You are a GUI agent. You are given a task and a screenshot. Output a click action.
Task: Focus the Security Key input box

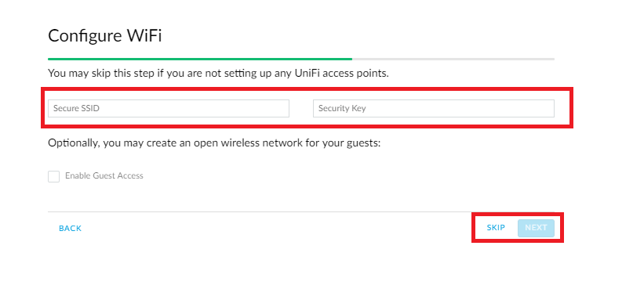pyautogui.click(x=433, y=109)
